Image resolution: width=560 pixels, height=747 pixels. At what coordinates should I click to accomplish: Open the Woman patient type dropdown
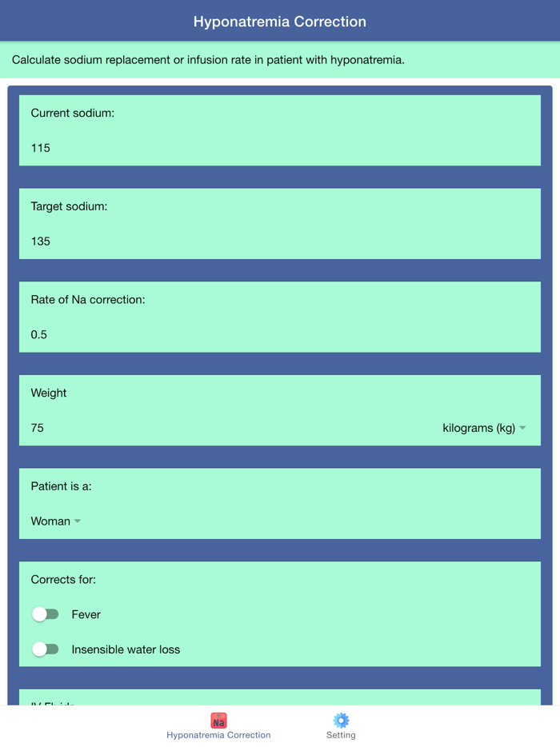(50, 521)
